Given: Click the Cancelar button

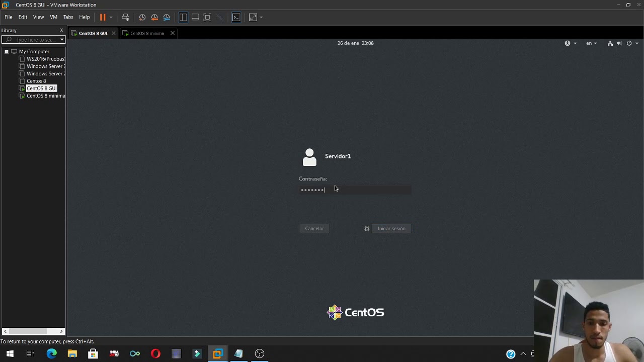Looking at the screenshot, I should point(314,228).
